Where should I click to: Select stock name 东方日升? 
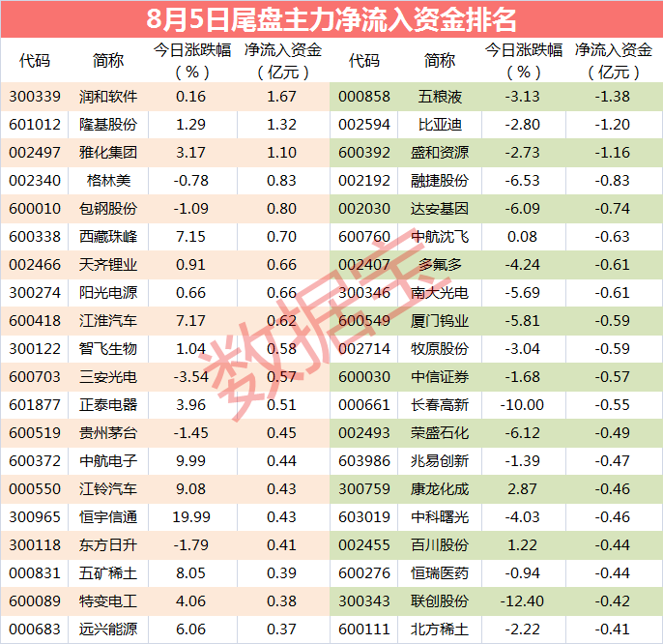pos(108,545)
